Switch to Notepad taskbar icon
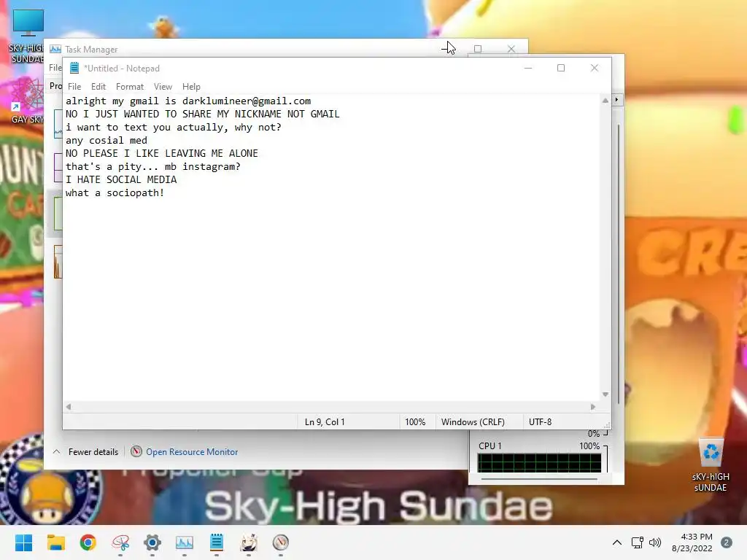 216,542
